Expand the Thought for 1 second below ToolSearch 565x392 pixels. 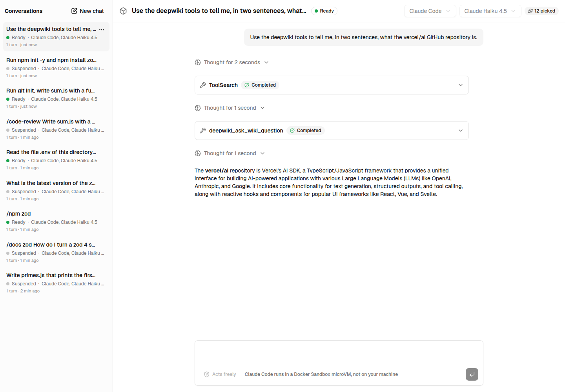(230, 108)
